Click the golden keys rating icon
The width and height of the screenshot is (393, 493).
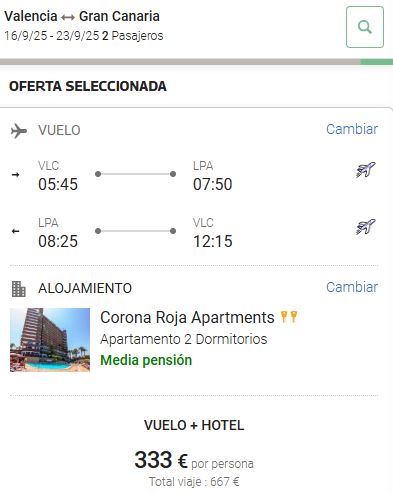pyautogui.click(x=289, y=317)
